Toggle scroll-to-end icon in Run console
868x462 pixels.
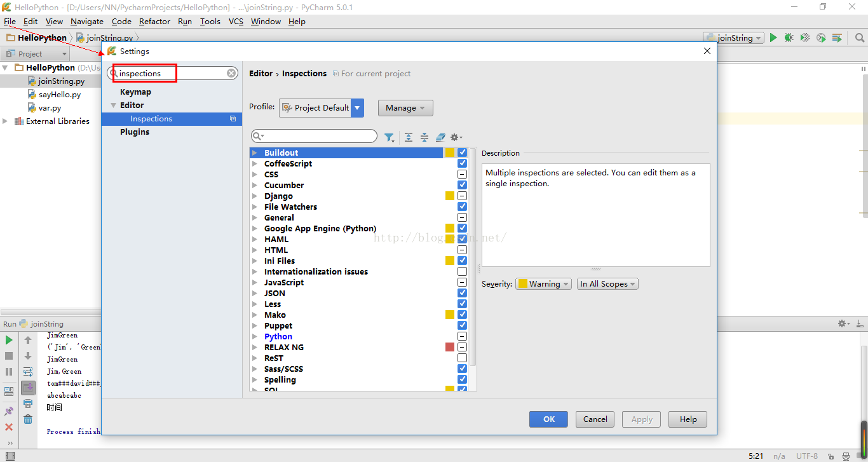pos(28,388)
